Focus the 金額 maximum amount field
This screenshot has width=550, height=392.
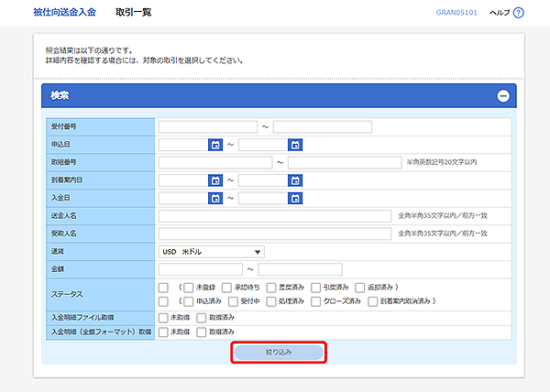coord(301,270)
